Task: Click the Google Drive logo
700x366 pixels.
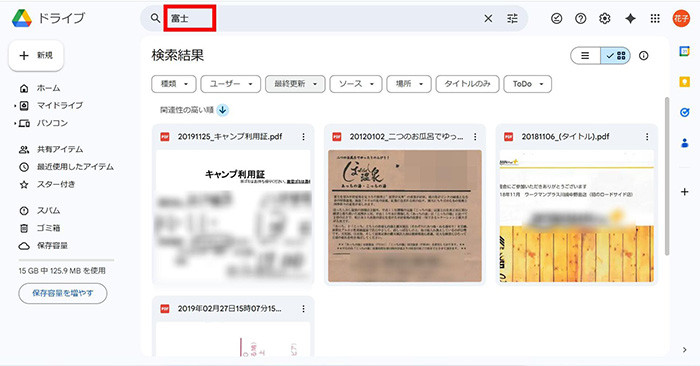Action: [22, 18]
